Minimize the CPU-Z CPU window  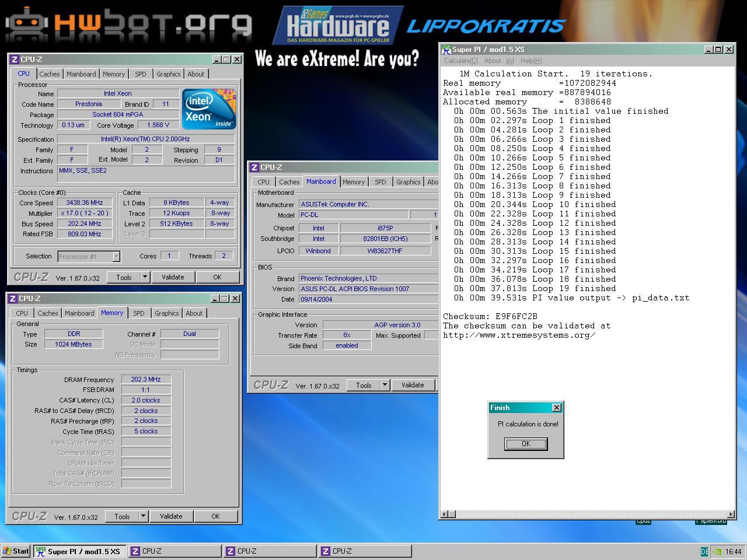(x=217, y=60)
